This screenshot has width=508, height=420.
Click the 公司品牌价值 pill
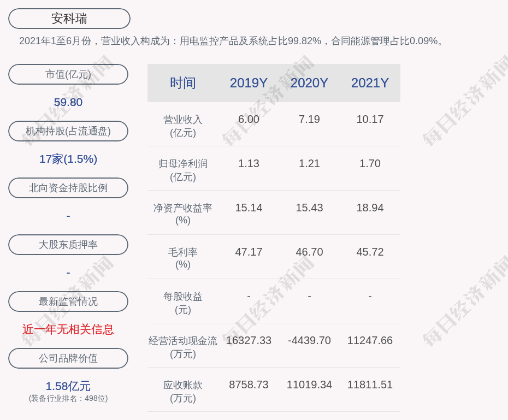[x=68, y=358]
